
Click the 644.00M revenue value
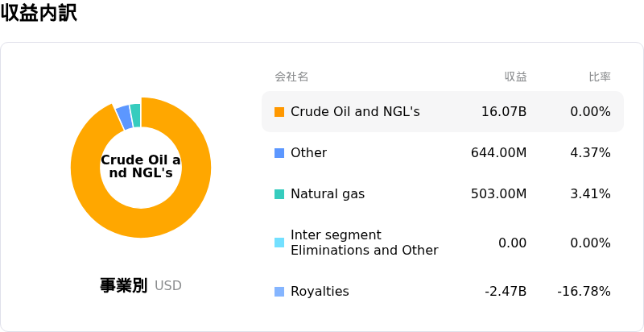pos(498,153)
